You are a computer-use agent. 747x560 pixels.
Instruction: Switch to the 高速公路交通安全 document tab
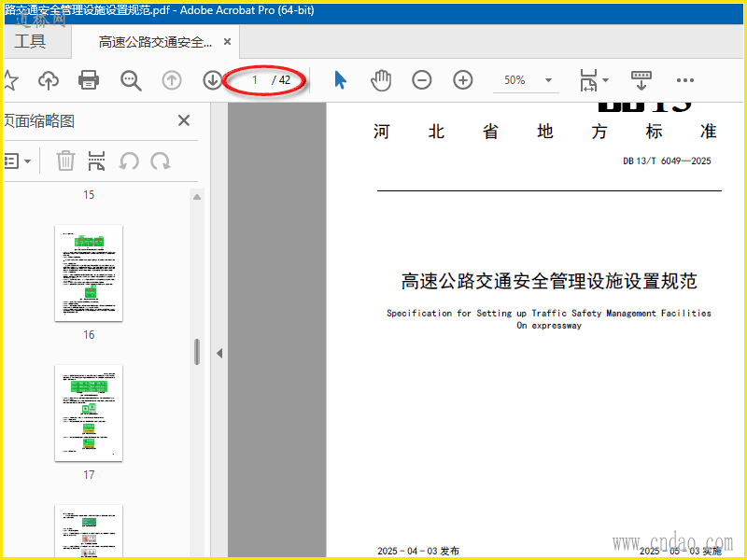(155, 42)
